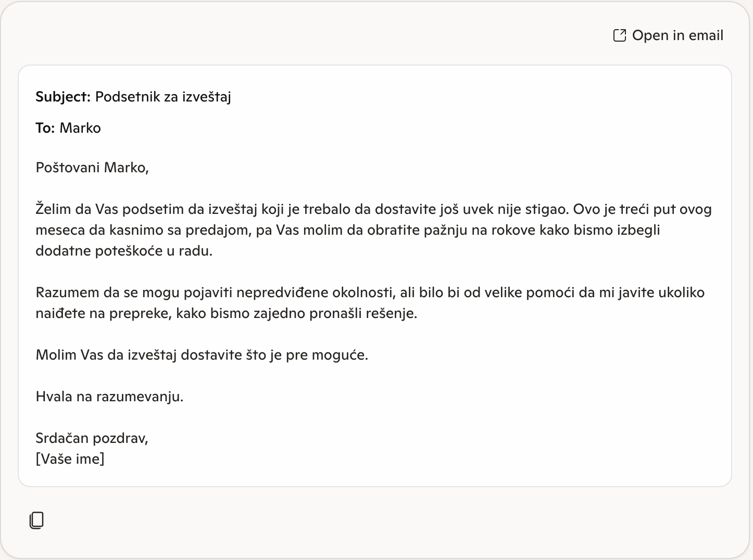
Task: Click the sentence Molim Vas da izveštaj dostavite
Action: click(x=202, y=355)
